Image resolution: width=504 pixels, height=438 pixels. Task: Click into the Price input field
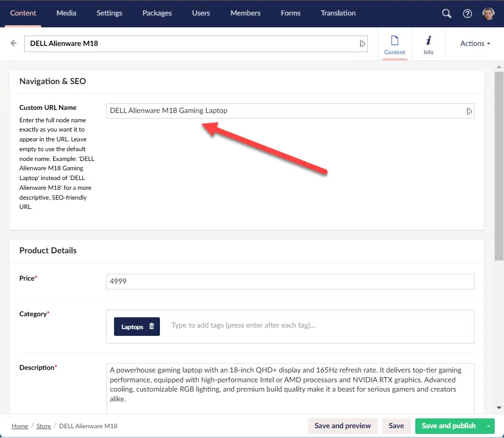point(290,282)
